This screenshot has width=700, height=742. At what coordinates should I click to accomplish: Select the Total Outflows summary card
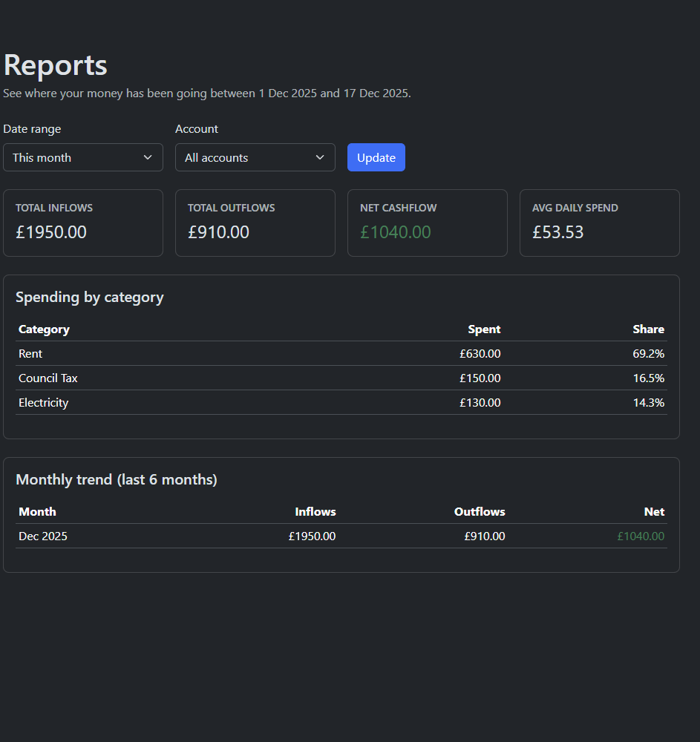tap(255, 223)
